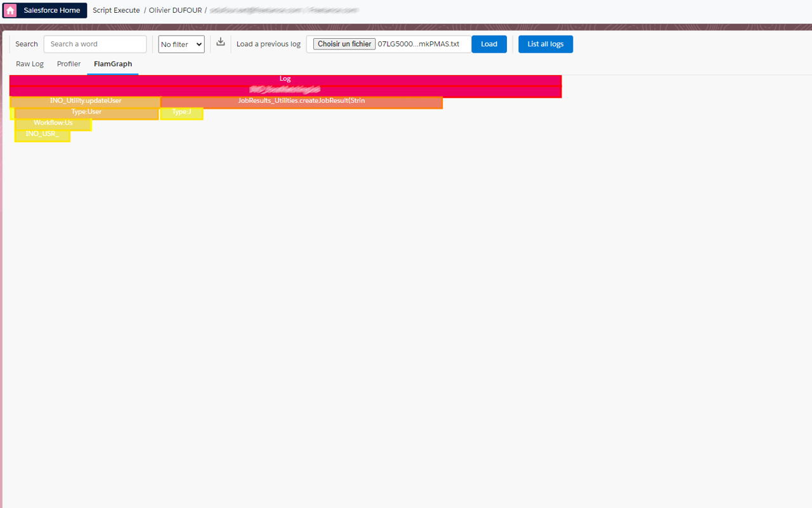Viewport: 812px width, 508px height.
Task: Open the 'List all logs' view
Action: click(x=545, y=44)
